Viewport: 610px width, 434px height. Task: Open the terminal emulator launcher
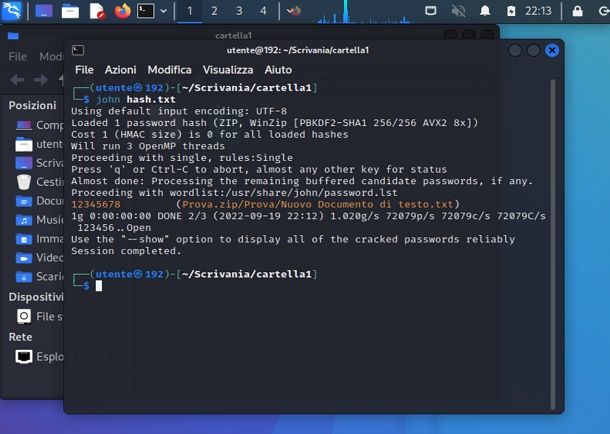point(145,11)
